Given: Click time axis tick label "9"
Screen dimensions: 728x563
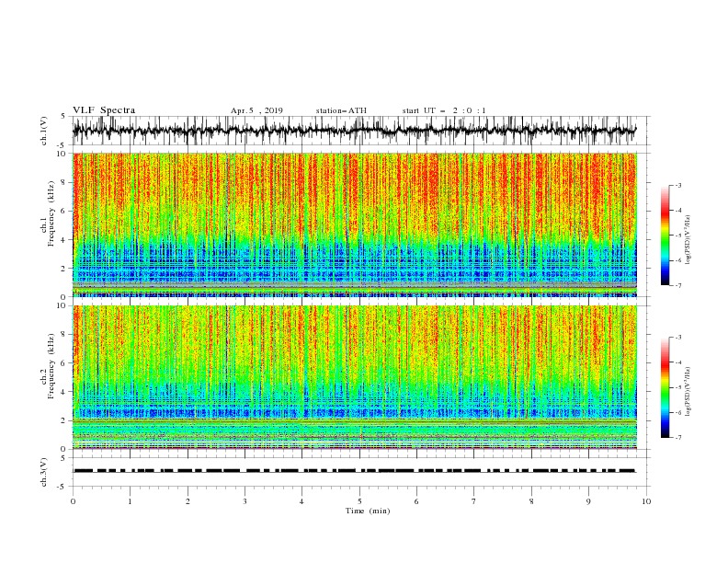Looking at the screenshot, I should click(588, 501).
